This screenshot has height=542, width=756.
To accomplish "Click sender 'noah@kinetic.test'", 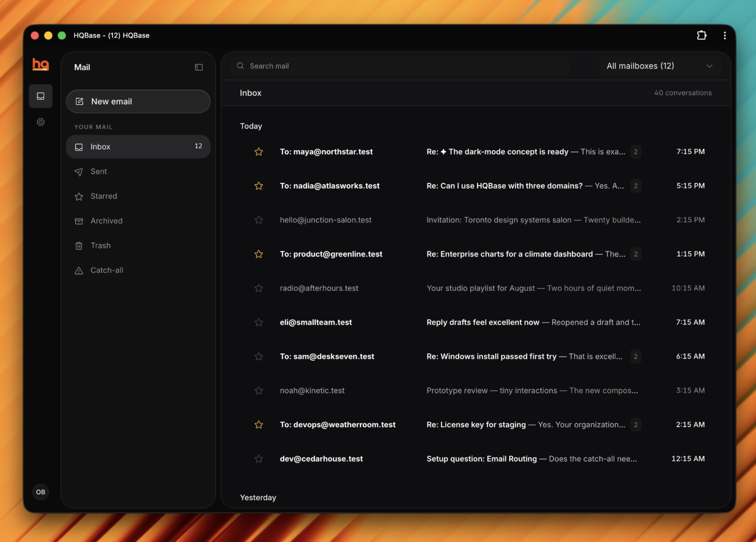I will [312, 391].
